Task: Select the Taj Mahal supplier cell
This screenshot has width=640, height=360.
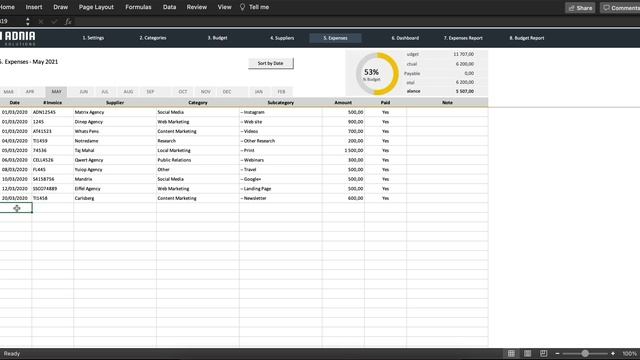Action: 115,150
